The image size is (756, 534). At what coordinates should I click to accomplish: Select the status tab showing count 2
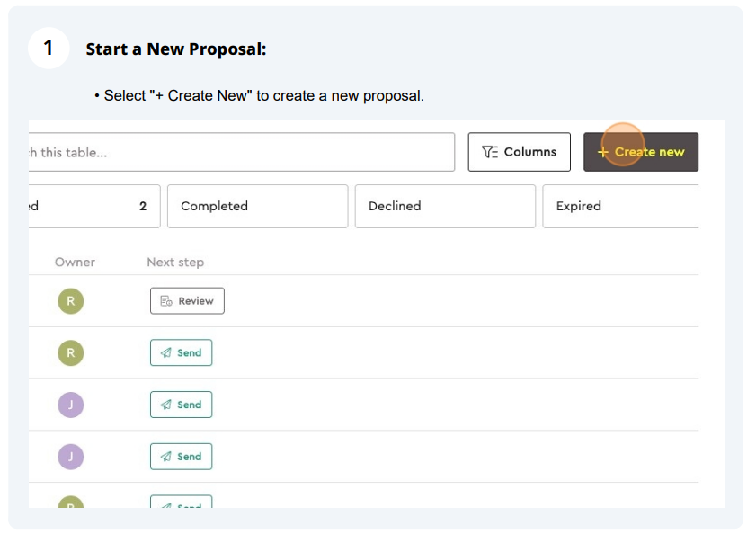(x=94, y=206)
